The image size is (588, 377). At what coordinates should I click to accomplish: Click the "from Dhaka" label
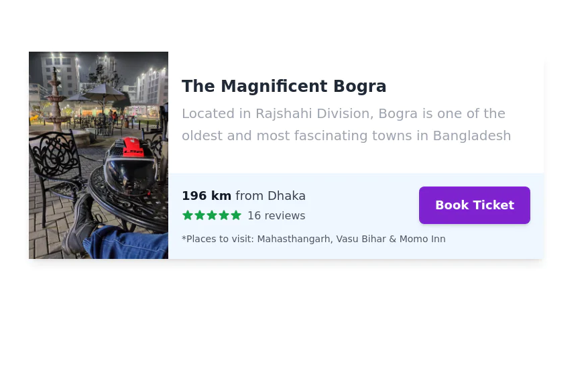pyautogui.click(x=270, y=196)
